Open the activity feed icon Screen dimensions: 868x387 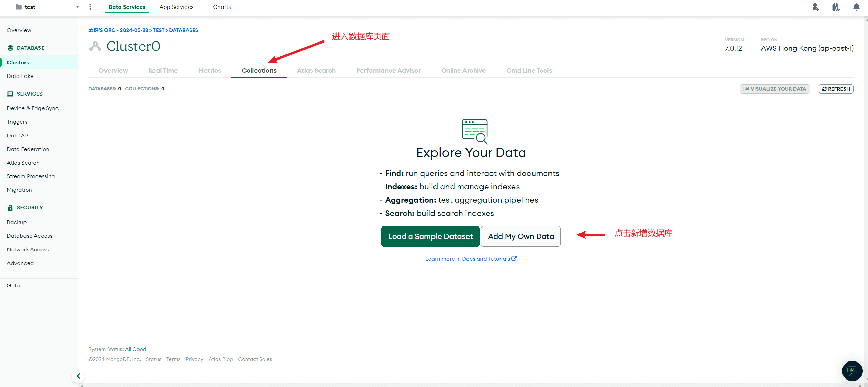(x=836, y=7)
